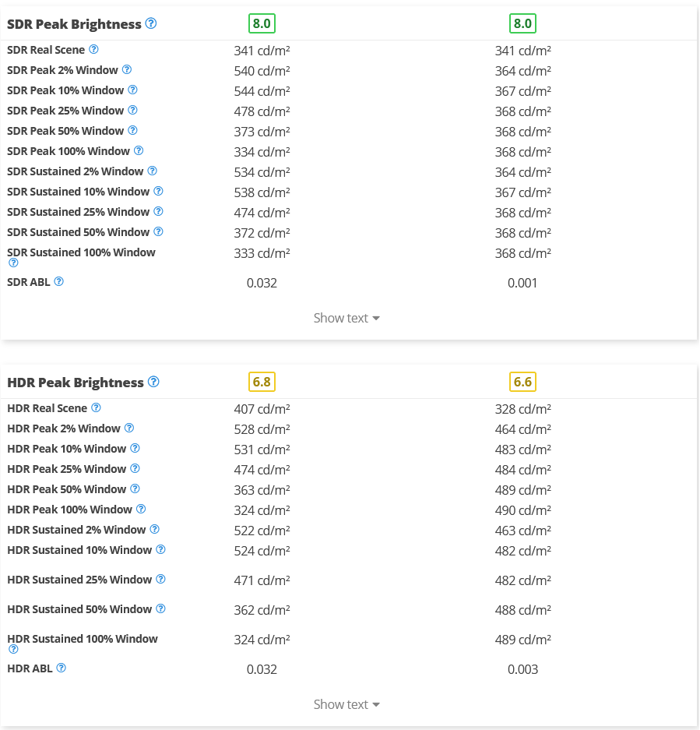
Task: Expand Show text under SDR Peak Brightness
Action: [346, 318]
